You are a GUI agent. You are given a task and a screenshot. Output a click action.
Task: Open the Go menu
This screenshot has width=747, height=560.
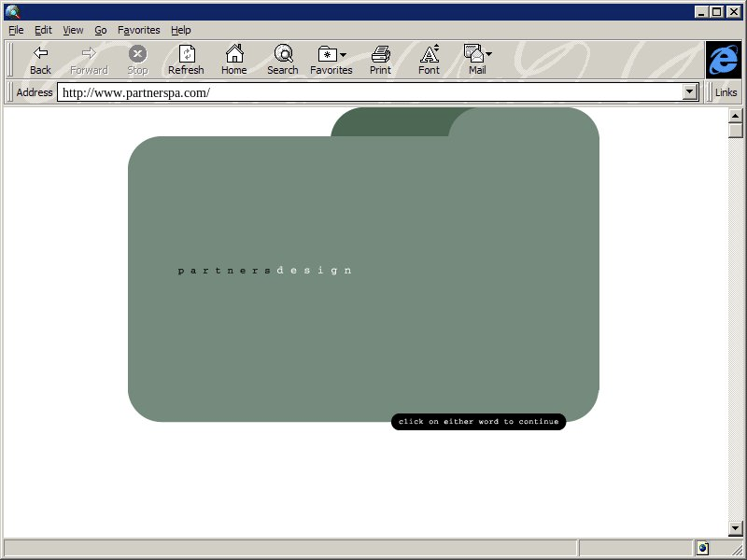click(x=100, y=30)
